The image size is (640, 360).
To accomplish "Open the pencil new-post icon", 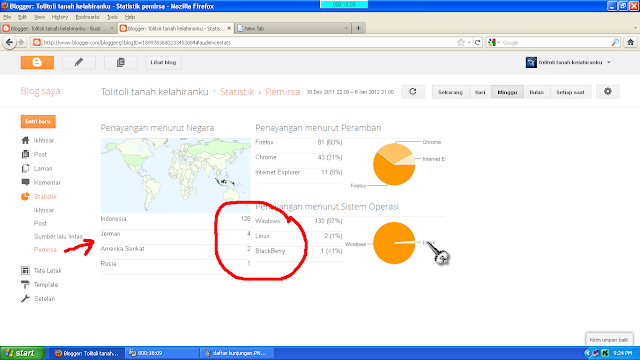I will click(x=79, y=62).
